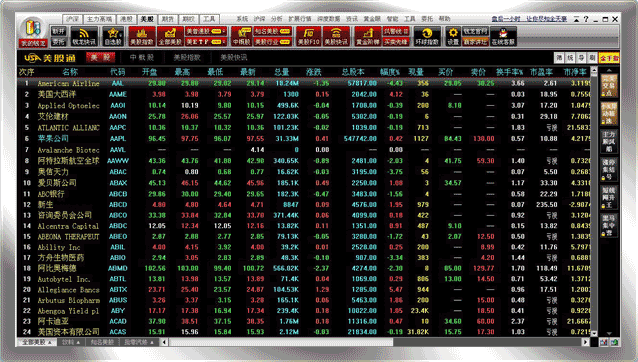Click the horizontal scrollbar track at bottom
The height and width of the screenshot is (362, 638).
click(x=487, y=342)
